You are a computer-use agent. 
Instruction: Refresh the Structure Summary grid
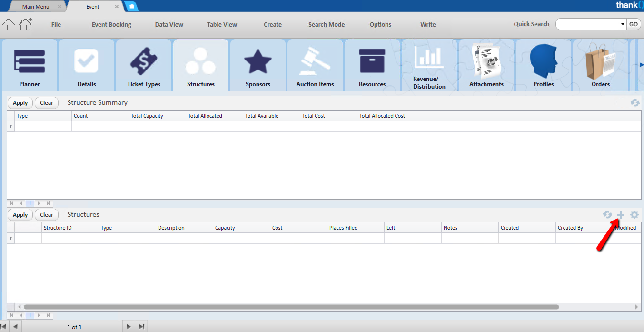tap(635, 102)
